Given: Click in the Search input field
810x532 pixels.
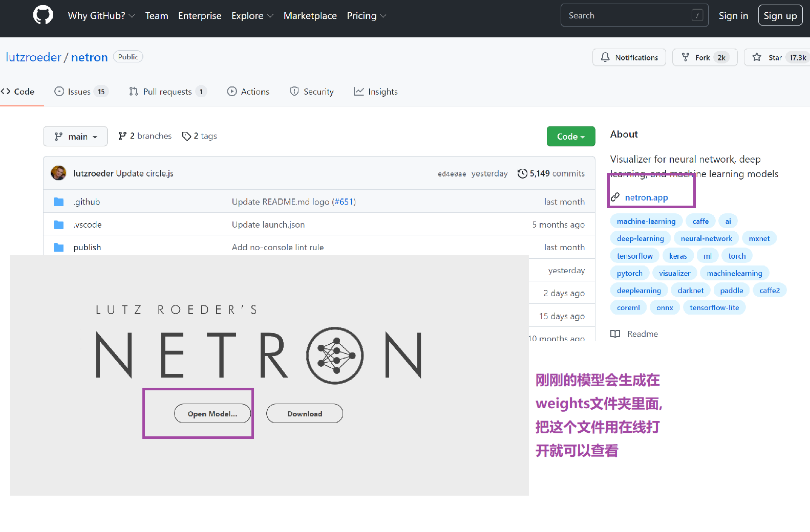Looking at the screenshot, I should pyautogui.click(x=635, y=15).
